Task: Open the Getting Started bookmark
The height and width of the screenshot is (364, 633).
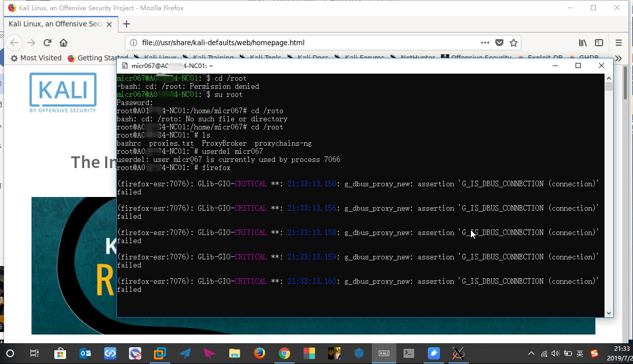Action: (98, 58)
